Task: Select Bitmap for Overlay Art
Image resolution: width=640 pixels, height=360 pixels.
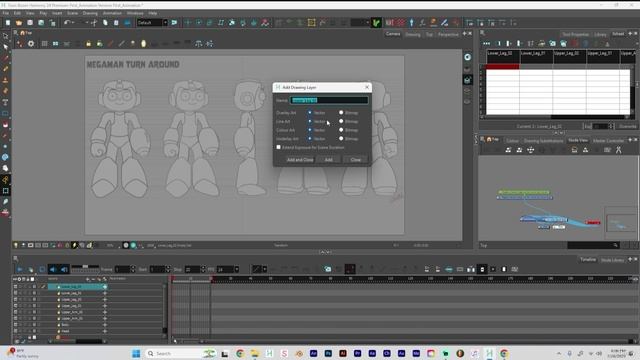Action: click(341, 113)
